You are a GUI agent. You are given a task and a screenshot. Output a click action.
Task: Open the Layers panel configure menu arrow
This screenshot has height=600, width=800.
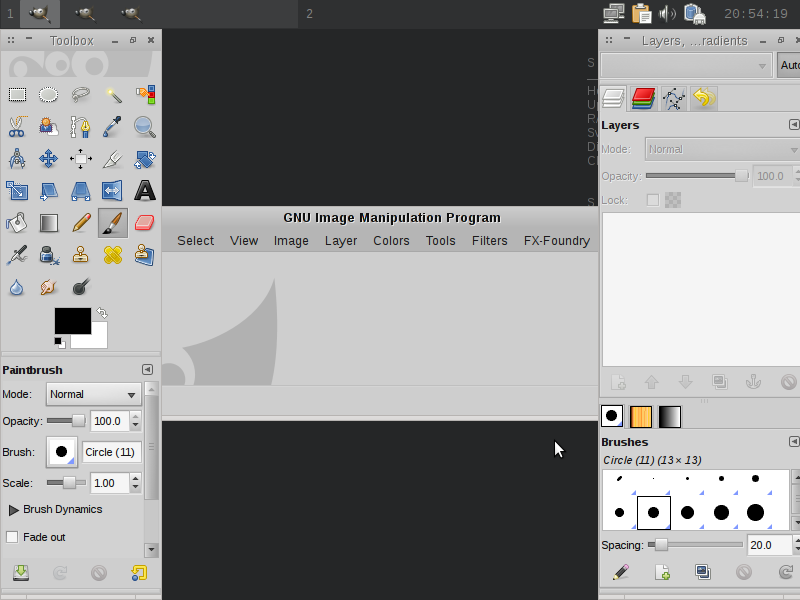click(x=794, y=124)
